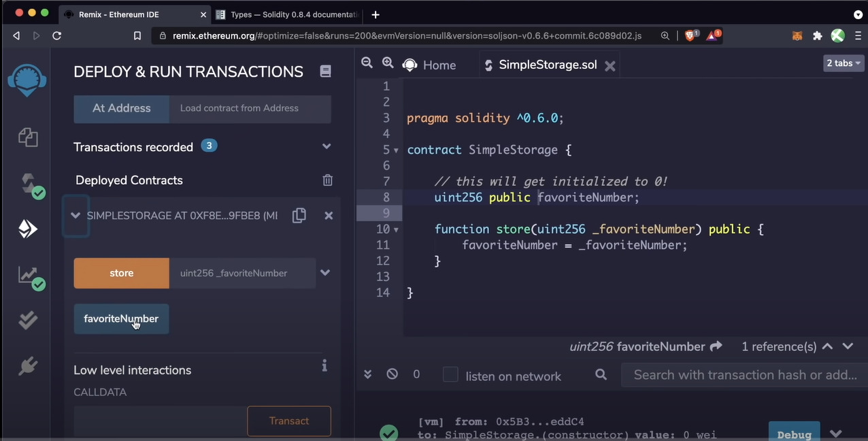Click the Debug button in the terminal

[x=793, y=434]
